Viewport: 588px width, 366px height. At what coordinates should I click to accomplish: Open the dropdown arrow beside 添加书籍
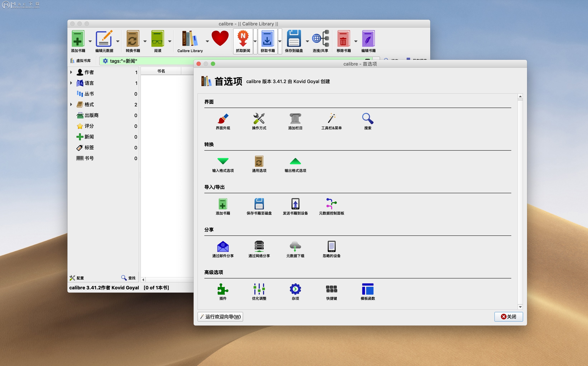pos(90,41)
